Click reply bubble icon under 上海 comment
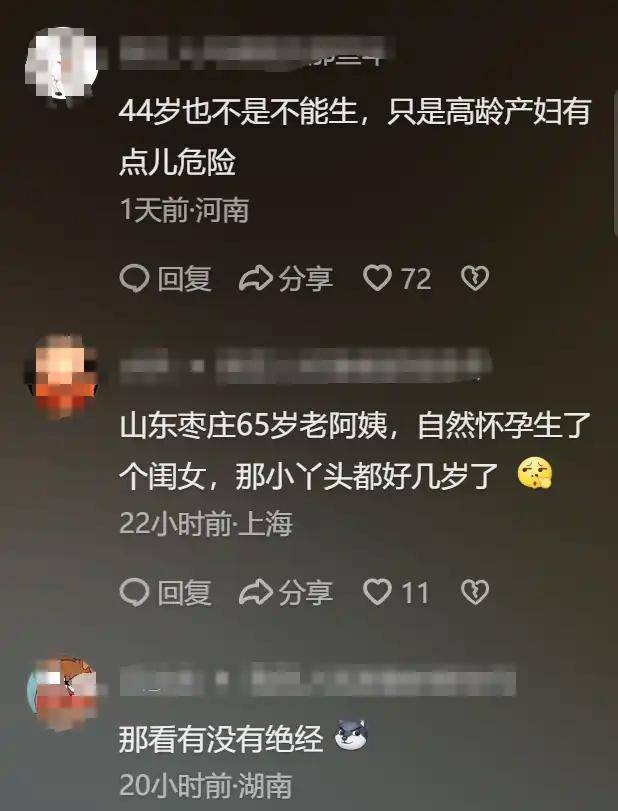The width and height of the screenshot is (618, 811). tap(134, 592)
